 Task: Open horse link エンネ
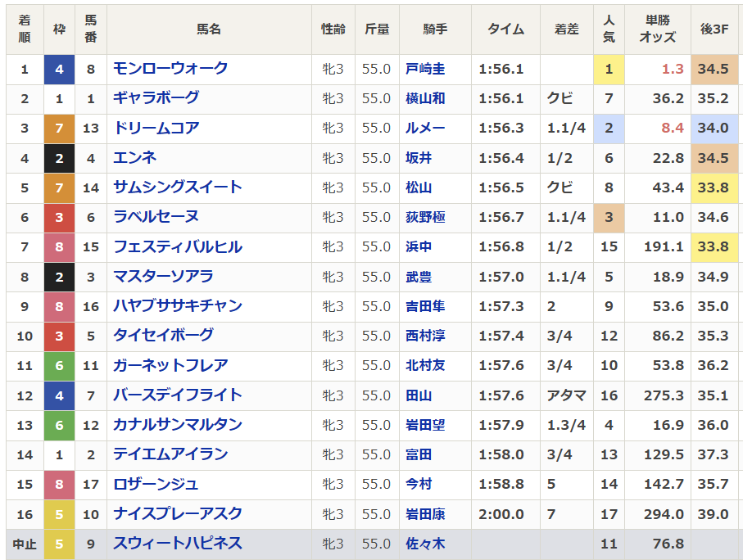pos(134,158)
